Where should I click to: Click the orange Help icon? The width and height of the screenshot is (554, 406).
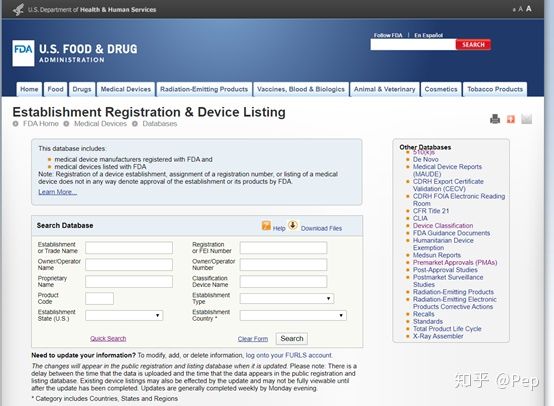[266, 225]
